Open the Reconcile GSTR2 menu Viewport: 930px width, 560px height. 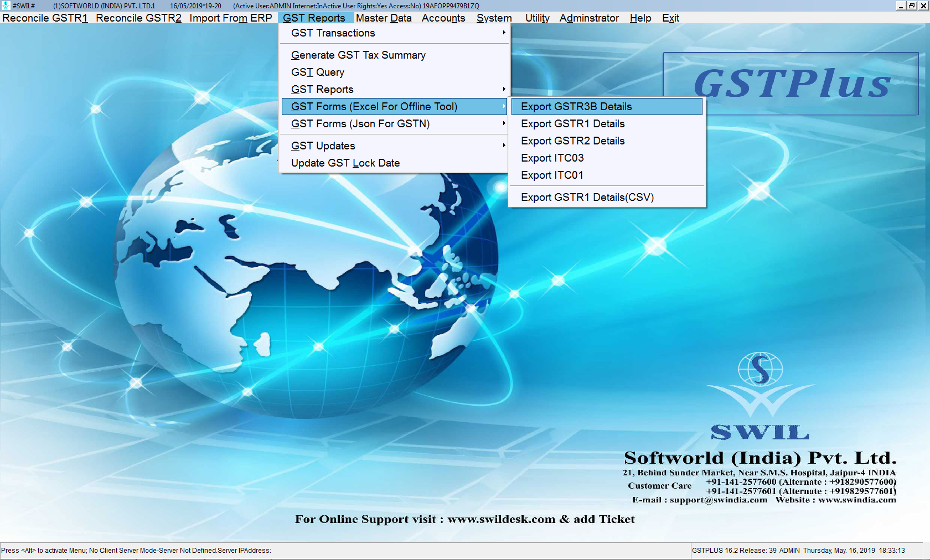138,18
